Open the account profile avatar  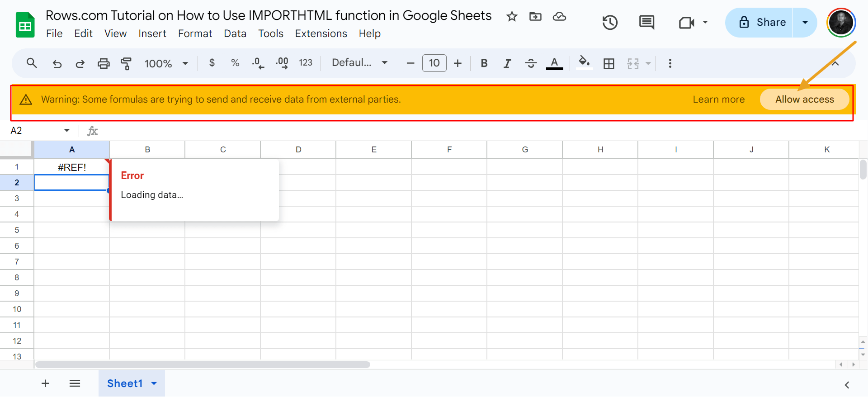pos(841,22)
